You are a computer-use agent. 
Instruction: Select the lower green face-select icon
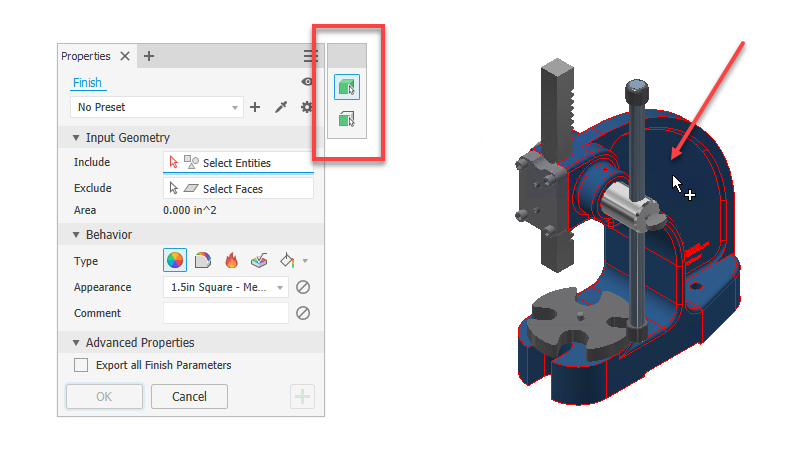[x=347, y=120]
